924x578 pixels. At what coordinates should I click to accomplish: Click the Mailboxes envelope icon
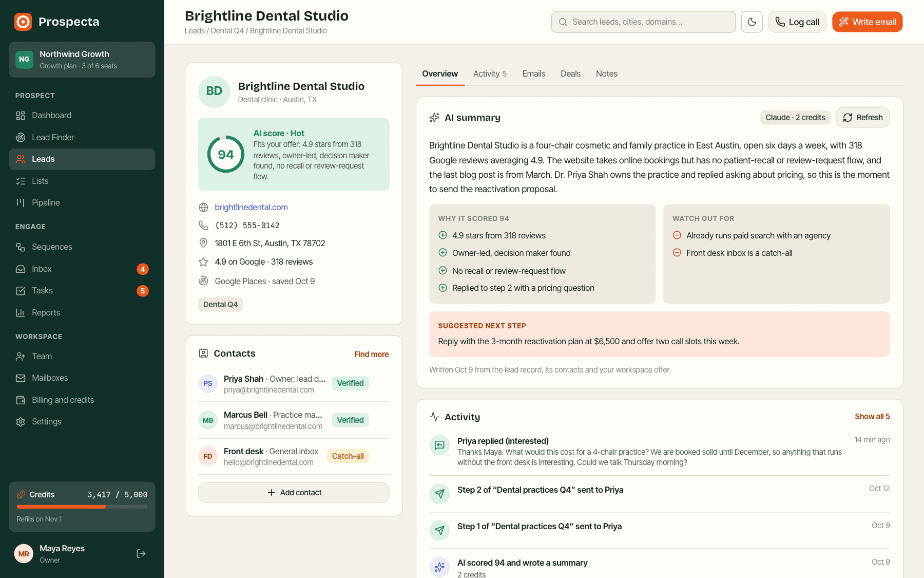tap(21, 378)
